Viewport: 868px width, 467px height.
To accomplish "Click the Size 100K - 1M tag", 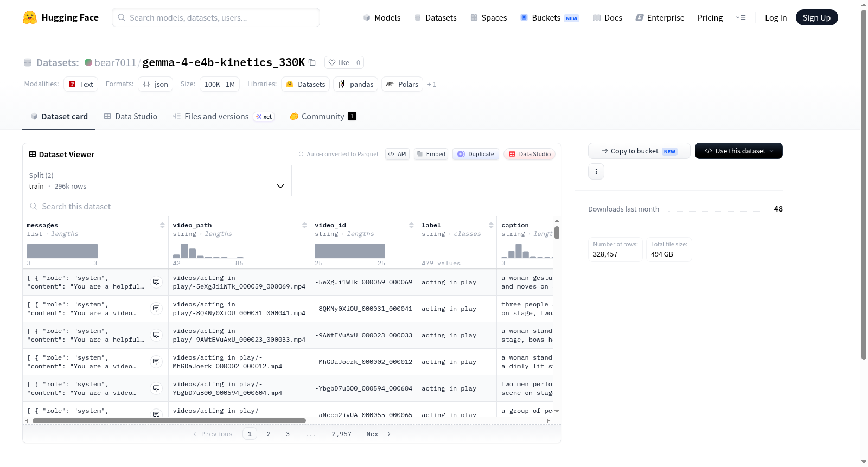I will click(220, 84).
